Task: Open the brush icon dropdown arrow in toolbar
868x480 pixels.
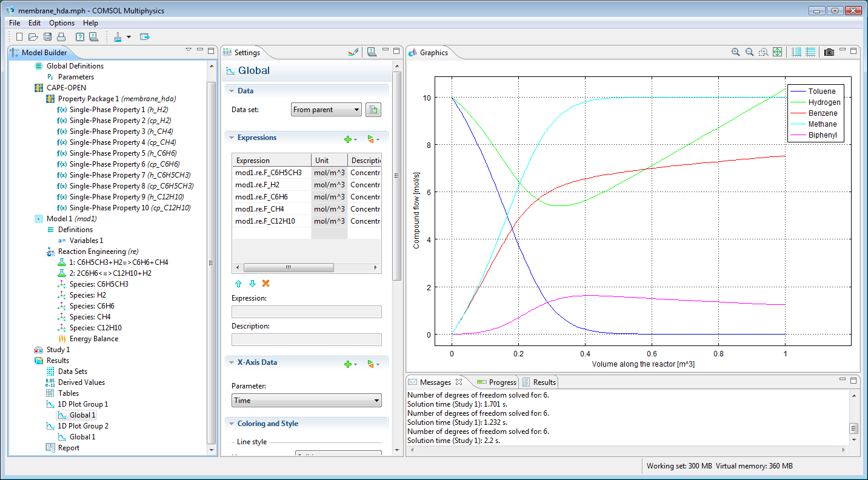Action: click(x=129, y=38)
